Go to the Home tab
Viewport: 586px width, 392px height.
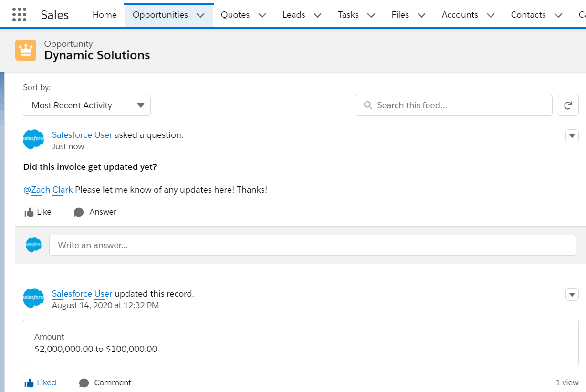[x=105, y=15]
